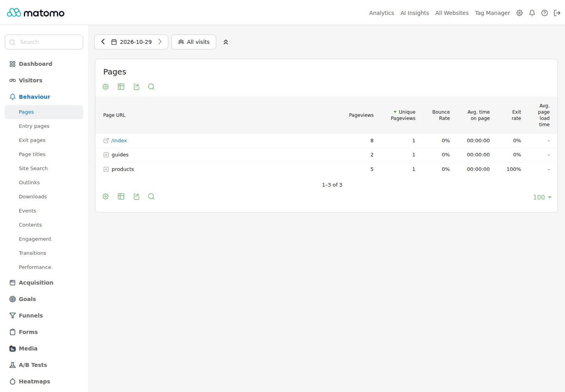Viewport: 565px width, 392px height.
Task: Open the 2026-10-29 date picker
Action: click(x=131, y=42)
